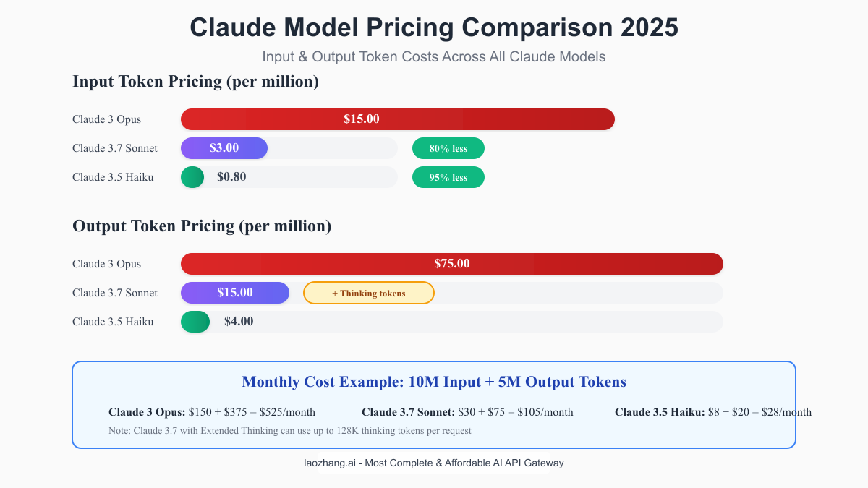The image size is (868, 488).
Task: Click the Claude Model Pricing Comparison title
Action: 434,27
